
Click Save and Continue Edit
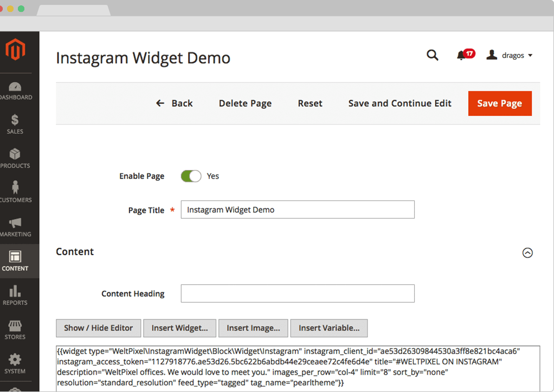tap(400, 103)
